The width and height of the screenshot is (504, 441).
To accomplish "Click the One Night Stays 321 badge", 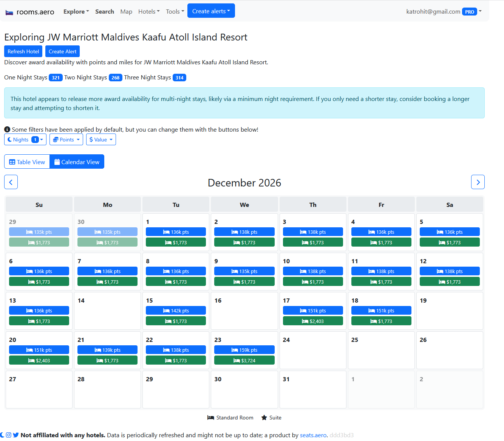I will click(x=56, y=78).
